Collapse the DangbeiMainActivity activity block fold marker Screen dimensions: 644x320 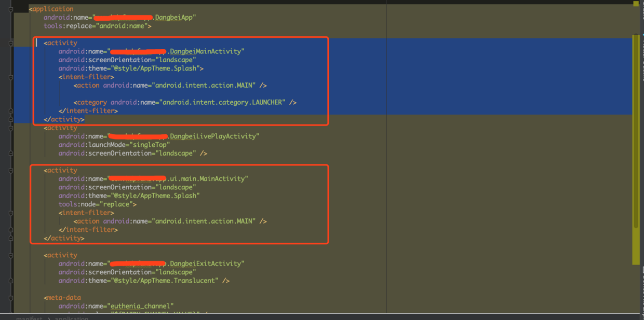point(10,43)
